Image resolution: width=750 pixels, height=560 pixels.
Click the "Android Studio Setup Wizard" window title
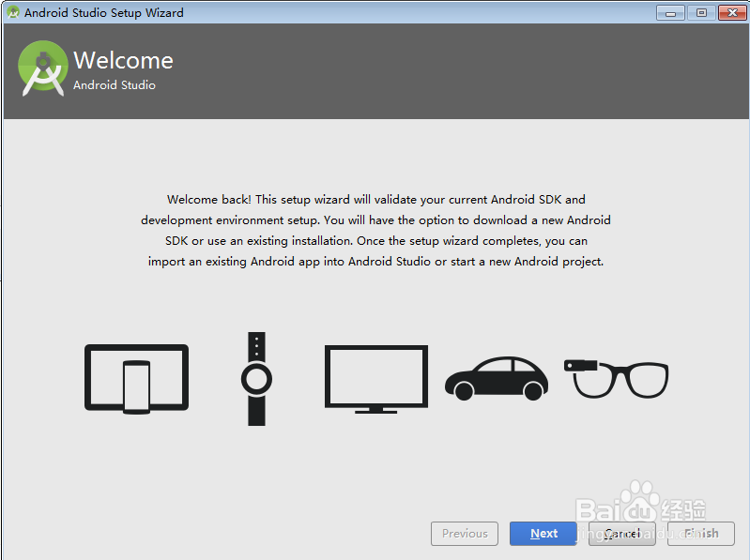pyautogui.click(x=104, y=13)
